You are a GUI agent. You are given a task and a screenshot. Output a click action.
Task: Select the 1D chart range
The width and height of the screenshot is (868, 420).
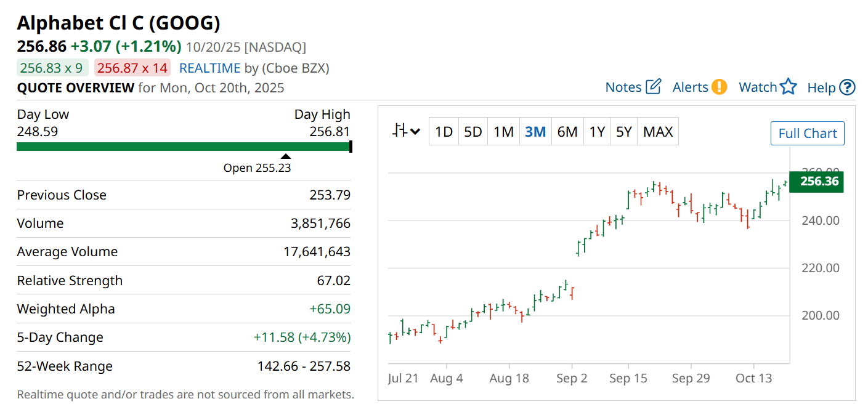tap(444, 132)
